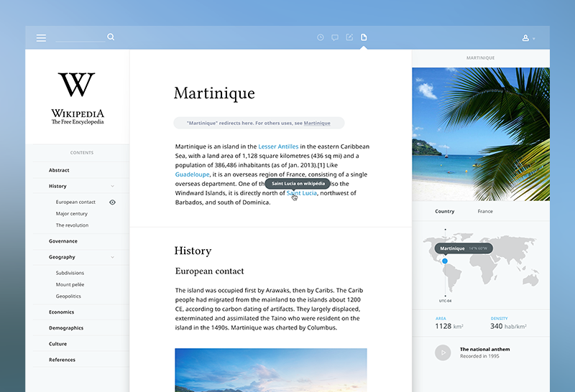Follow the Saint Lucia link
This screenshot has width=575, height=392.
click(x=301, y=193)
